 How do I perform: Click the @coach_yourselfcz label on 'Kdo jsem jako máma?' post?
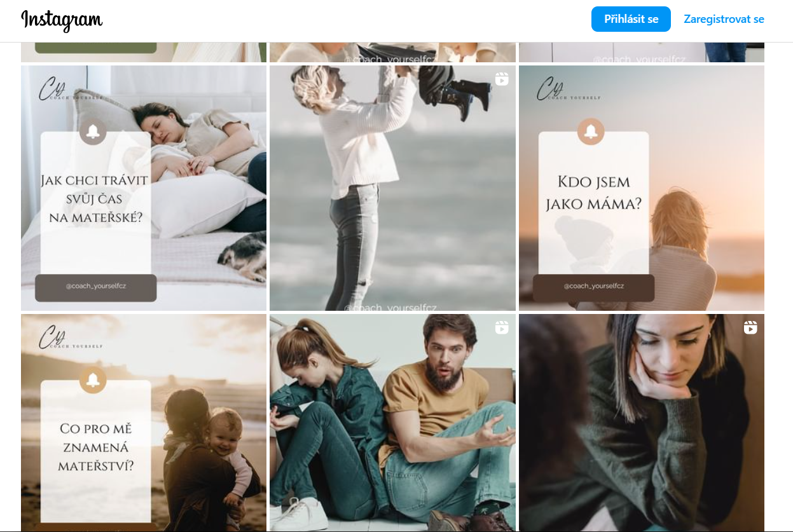[593, 286]
